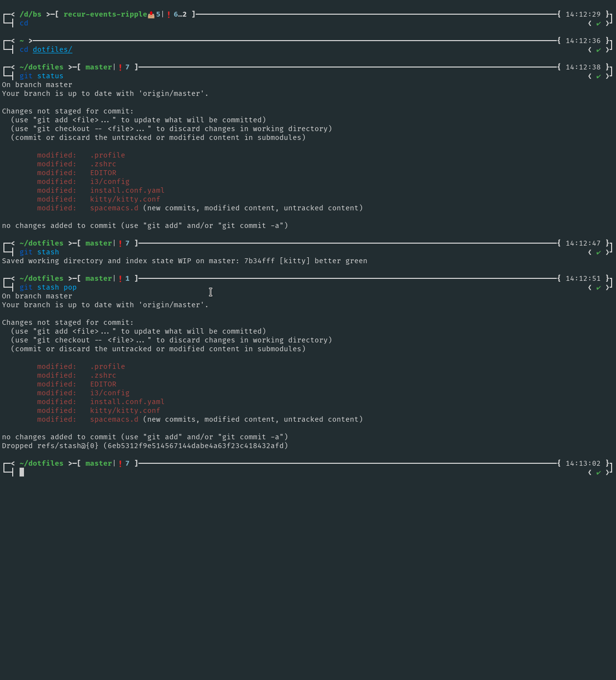Click the commit hash 7b34fff in the stash output
This screenshot has height=680, width=616.
pos(259,261)
